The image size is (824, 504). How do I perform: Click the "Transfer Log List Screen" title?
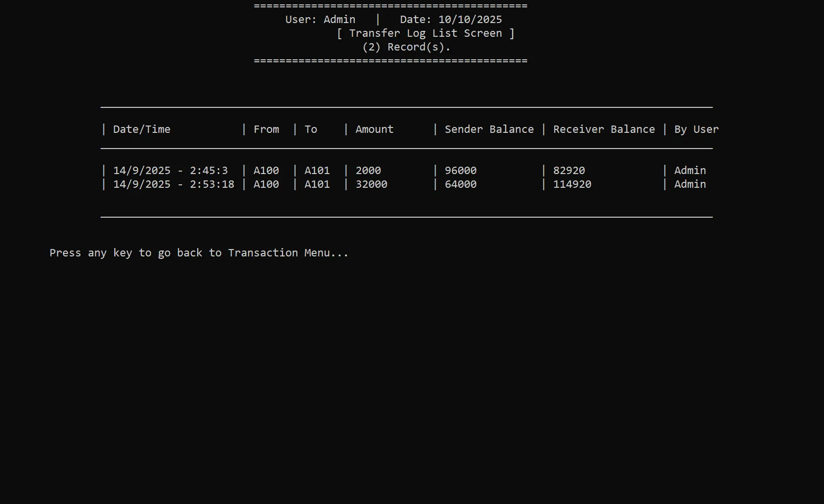click(425, 33)
